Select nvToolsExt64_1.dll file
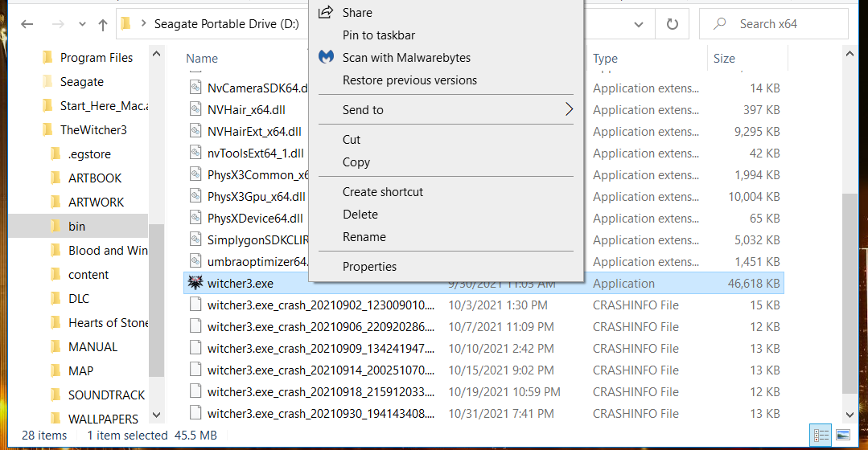This screenshot has width=868, height=450. click(255, 153)
